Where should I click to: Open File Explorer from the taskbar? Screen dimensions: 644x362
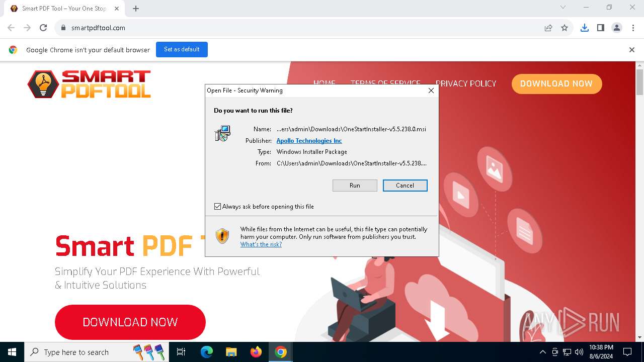231,352
